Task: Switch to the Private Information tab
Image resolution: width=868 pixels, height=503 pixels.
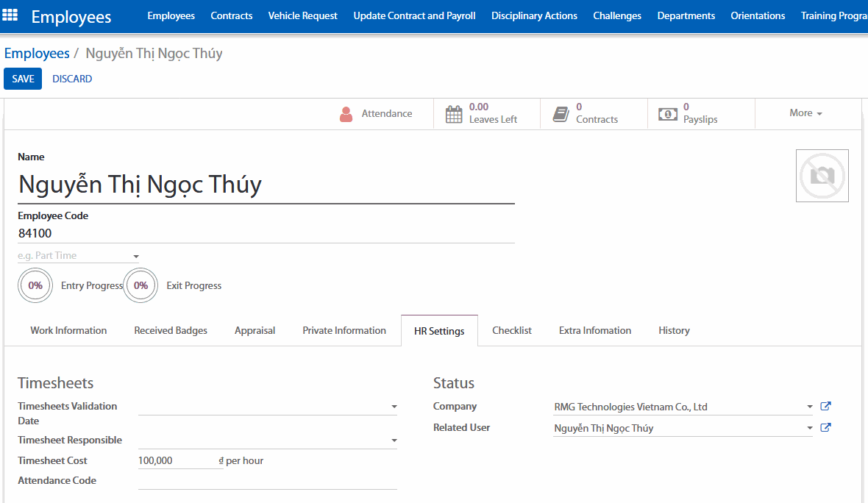Action: [x=344, y=331]
